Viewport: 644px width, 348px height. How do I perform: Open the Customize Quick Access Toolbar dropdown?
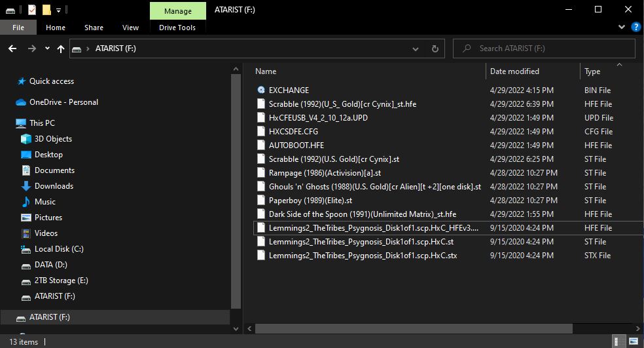click(x=58, y=10)
